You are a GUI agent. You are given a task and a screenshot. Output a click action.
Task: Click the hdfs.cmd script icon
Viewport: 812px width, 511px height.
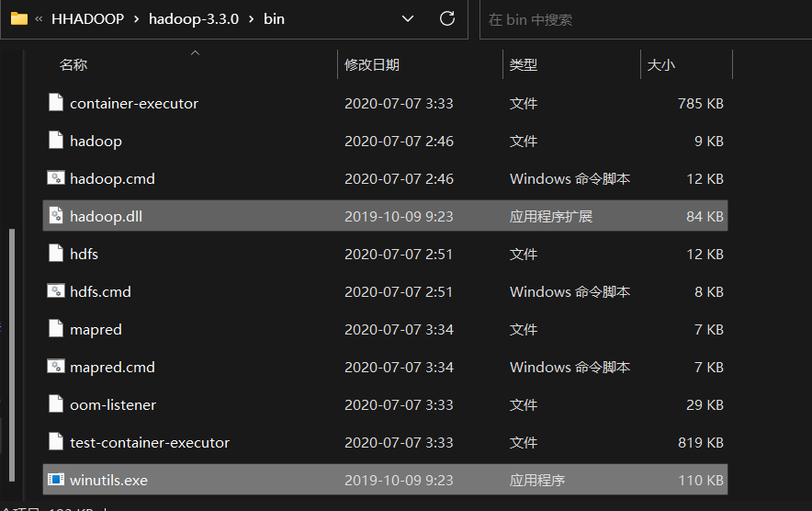(x=56, y=291)
